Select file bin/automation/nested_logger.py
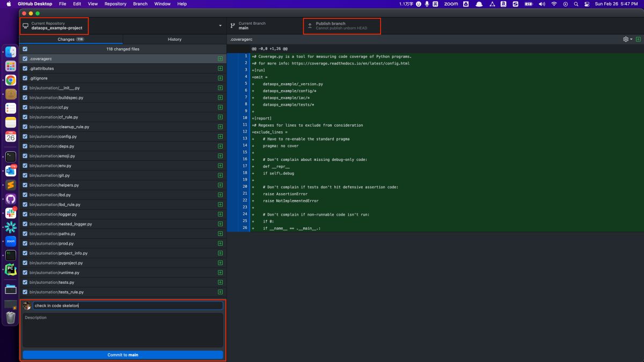 [x=122, y=224]
